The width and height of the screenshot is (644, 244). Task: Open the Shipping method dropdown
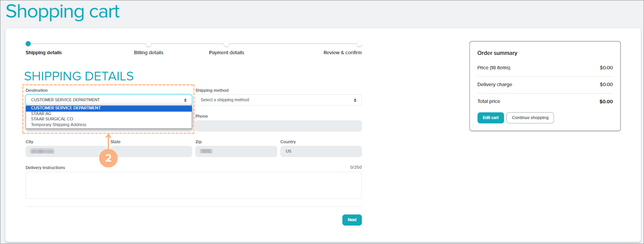pyautogui.click(x=278, y=100)
